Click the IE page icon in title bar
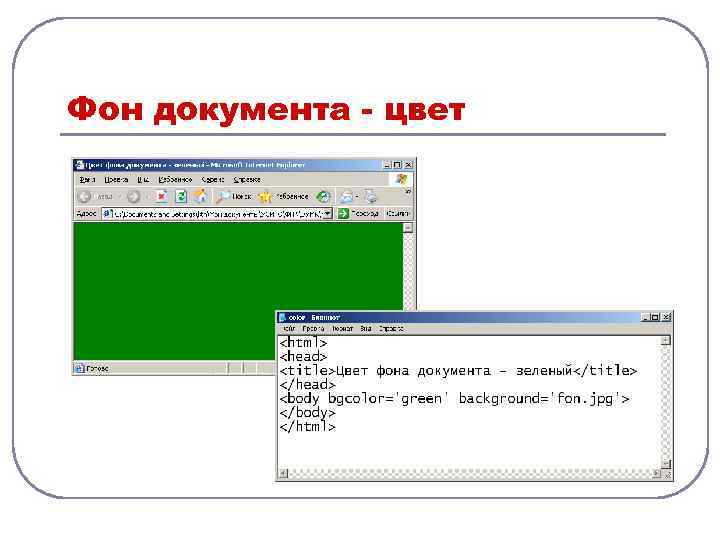 [79, 164]
